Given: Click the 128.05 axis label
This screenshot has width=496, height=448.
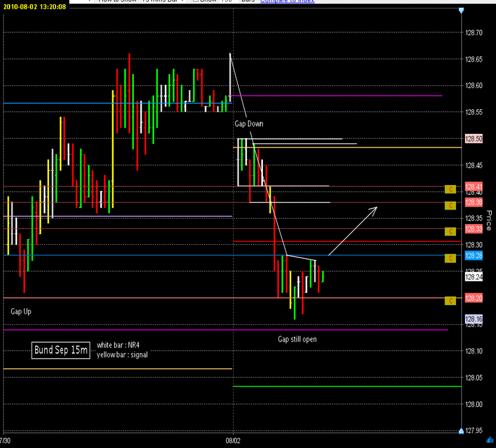Looking at the screenshot, I should tap(474, 378).
